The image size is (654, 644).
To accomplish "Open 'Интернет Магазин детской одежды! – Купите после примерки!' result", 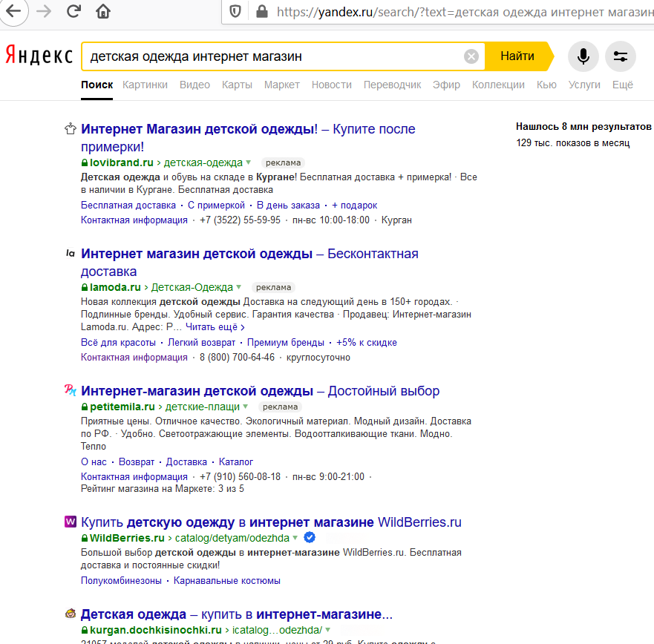I will [x=248, y=137].
